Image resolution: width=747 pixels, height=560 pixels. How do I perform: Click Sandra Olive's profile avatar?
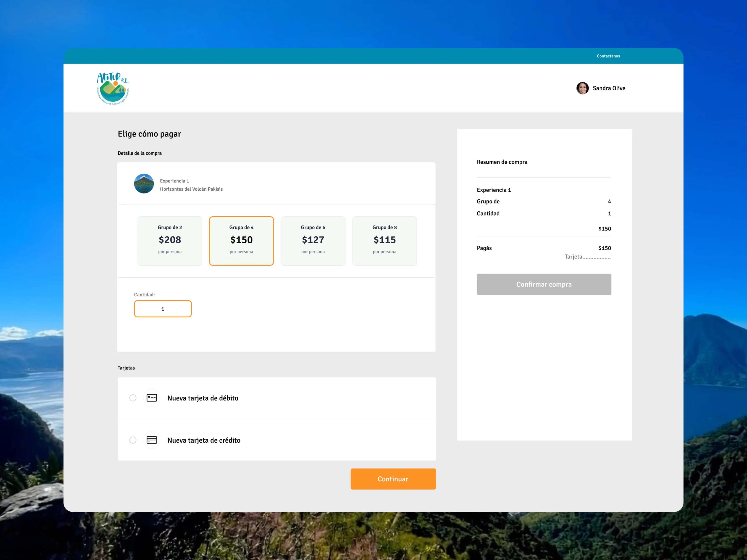click(x=582, y=88)
